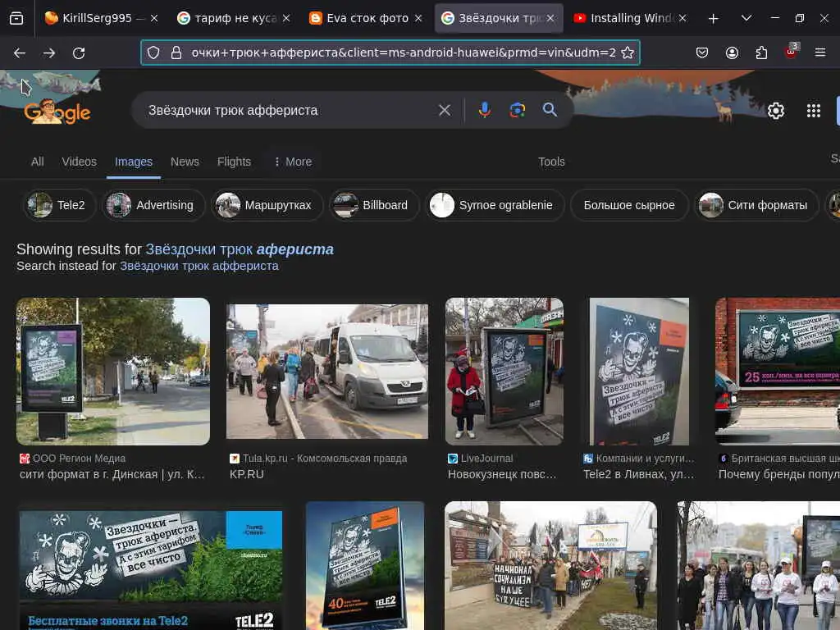This screenshot has height=630, width=840.
Task: Select the News search category
Action: point(185,162)
